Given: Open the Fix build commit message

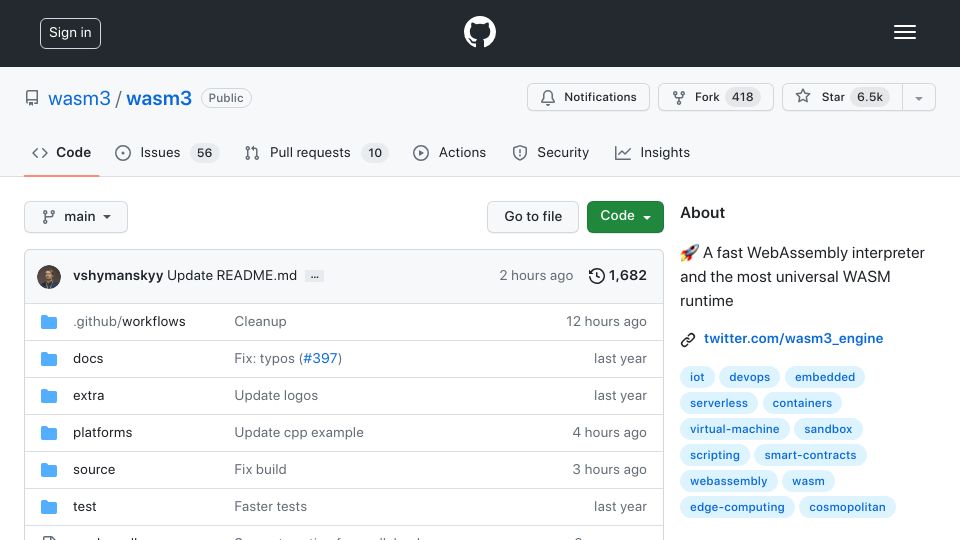Looking at the screenshot, I should tap(260, 470).
